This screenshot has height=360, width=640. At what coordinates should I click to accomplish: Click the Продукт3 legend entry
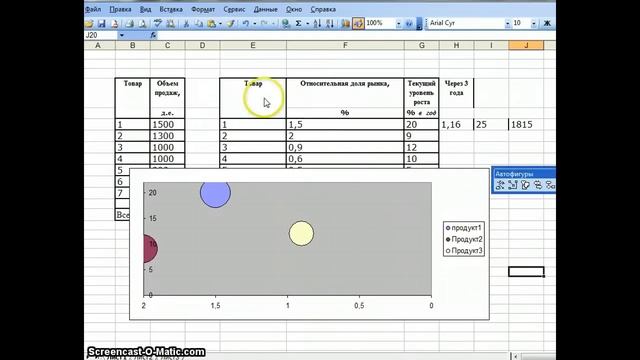pyautogui.click(x=464, y=251)
